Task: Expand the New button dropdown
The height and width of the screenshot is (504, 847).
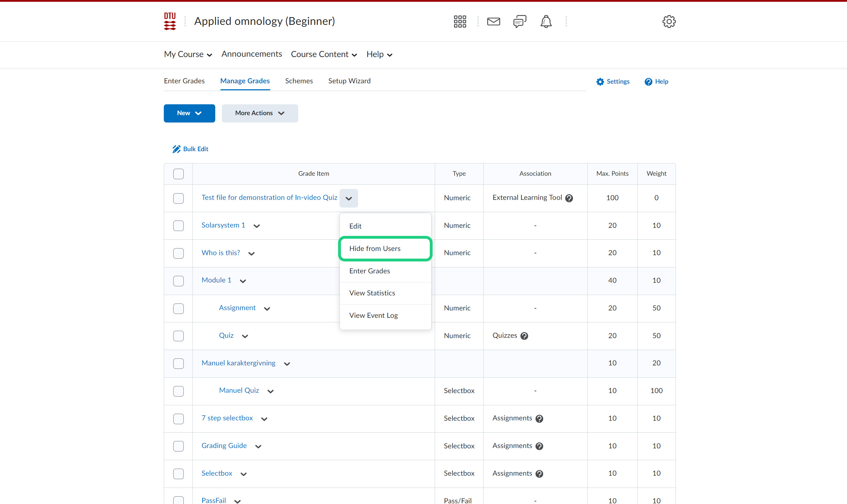Action: coord(189,113)
